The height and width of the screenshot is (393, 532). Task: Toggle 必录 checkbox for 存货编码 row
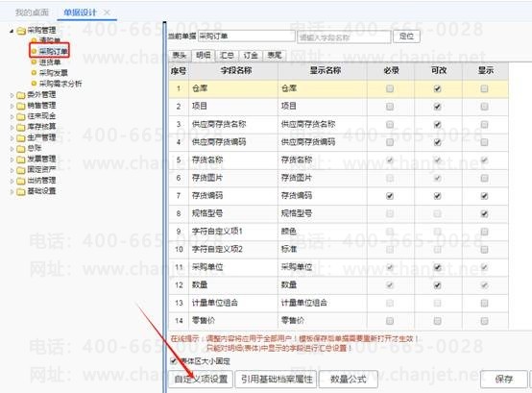tap(390, 196)
